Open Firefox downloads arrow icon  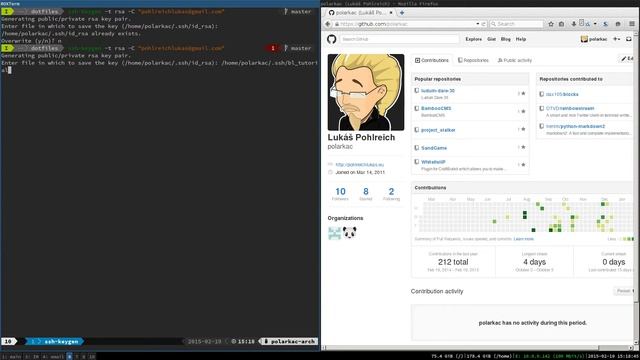[x=573, y=24]
